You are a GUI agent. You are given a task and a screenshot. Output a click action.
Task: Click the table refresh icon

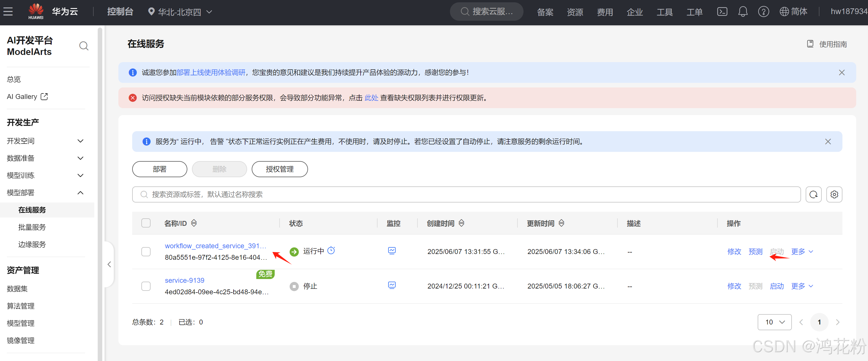coord(813,194)
